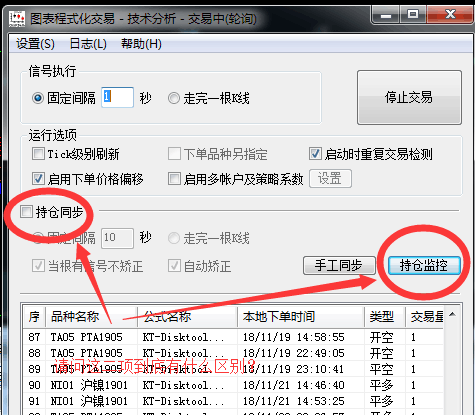Click the 序 column header

(x=34, y=317)
